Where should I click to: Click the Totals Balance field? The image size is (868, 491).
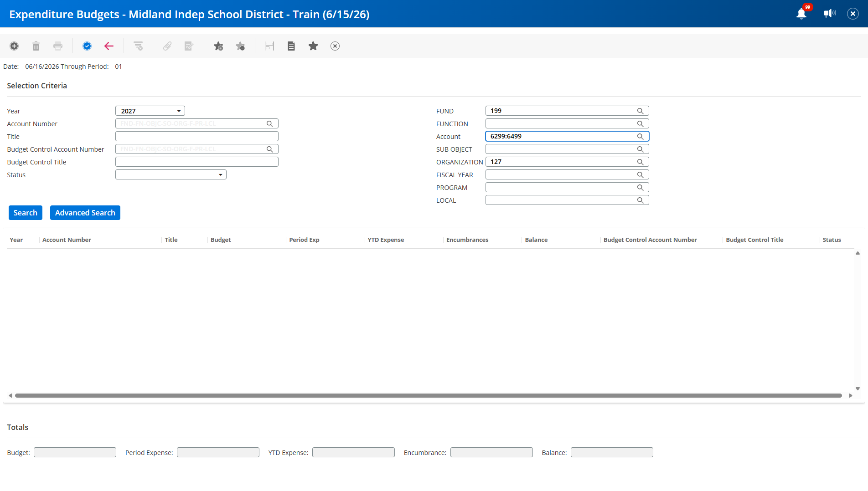tap(612, 452)
